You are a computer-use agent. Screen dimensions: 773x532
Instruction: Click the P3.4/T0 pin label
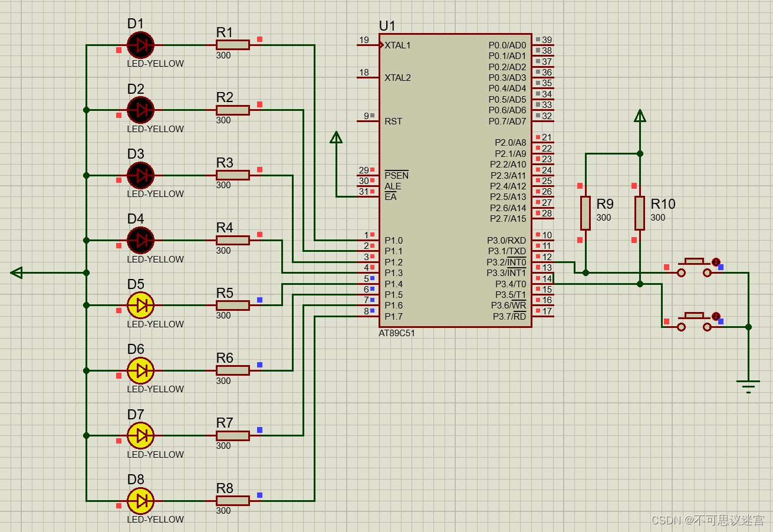(511, 284)
